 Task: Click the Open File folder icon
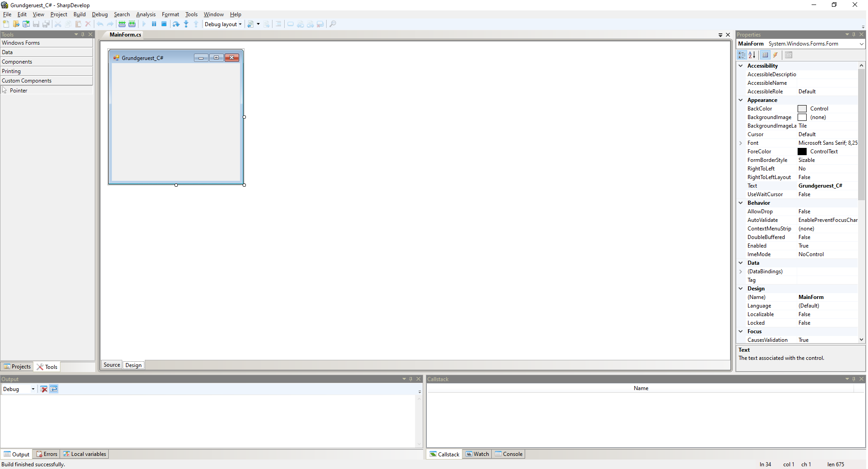pos(16,24)
